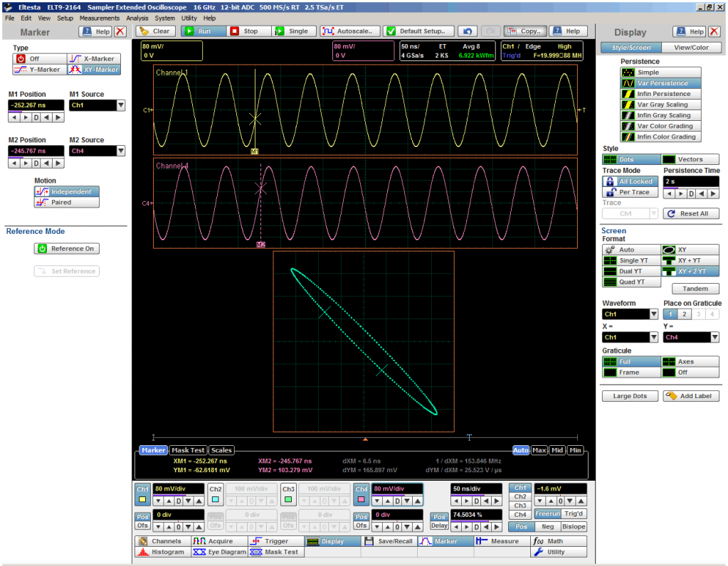Image resolution: width=728 pixels, height=566 pixels.
Task: Open the Eye Diagram panel
Action: [218, 552]
